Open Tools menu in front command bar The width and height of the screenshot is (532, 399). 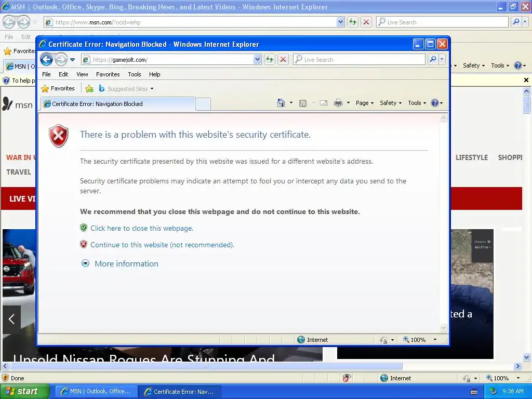(x=417, y=103)
